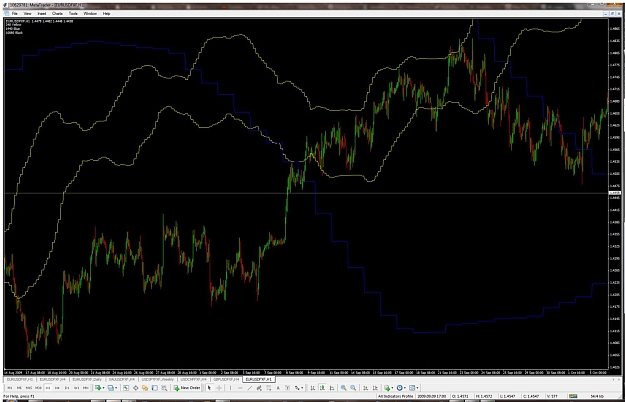The image size is (625, 402).
Task: Open the File menu
Action: (15, 14)
